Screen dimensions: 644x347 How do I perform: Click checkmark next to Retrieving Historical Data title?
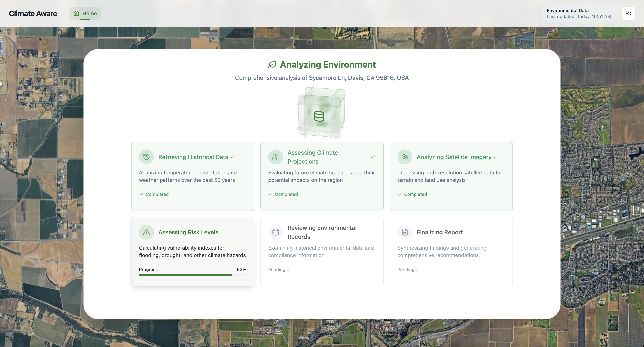coord(233,157)
